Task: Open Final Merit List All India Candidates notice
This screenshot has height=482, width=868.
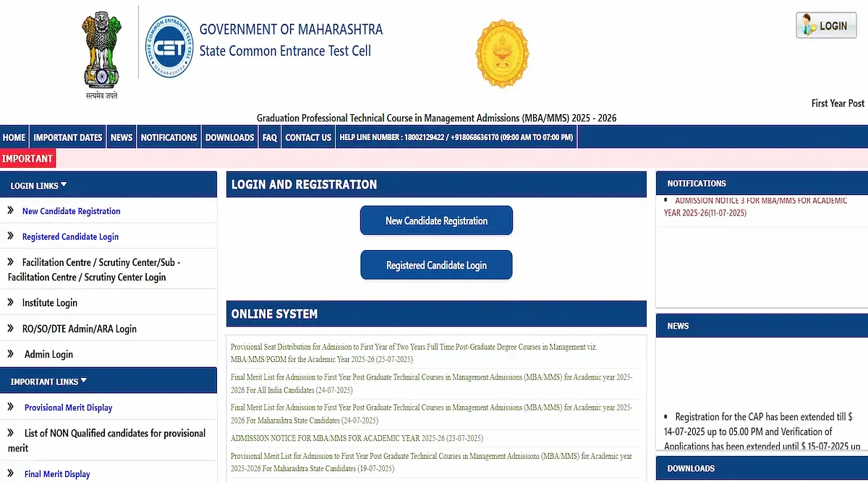Action: (x=432, y=383)
